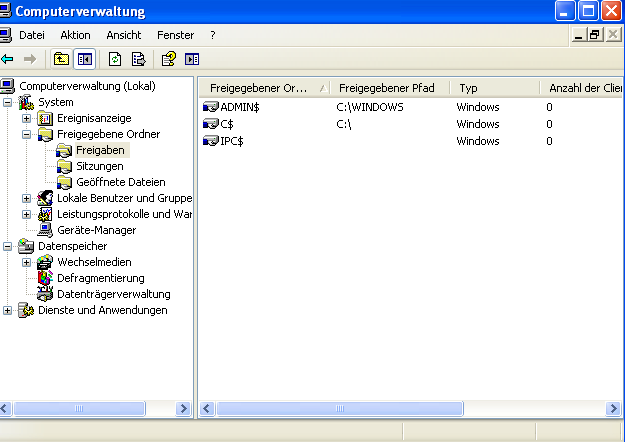Click the Back arrow toolbar icon
The width and height of the screenshot is (625, 442).
(7, 59)
